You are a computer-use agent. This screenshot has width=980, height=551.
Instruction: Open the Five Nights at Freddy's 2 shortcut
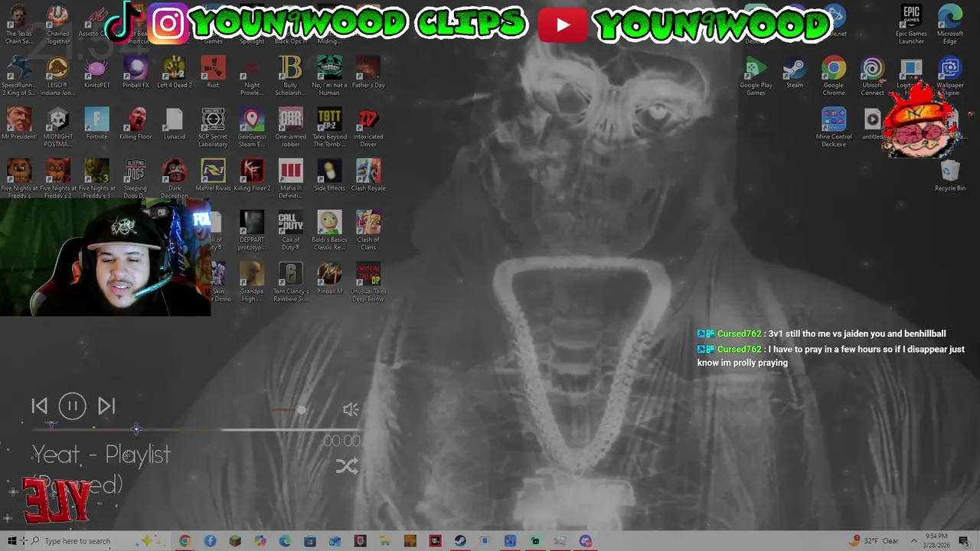[x=58, y=179]
